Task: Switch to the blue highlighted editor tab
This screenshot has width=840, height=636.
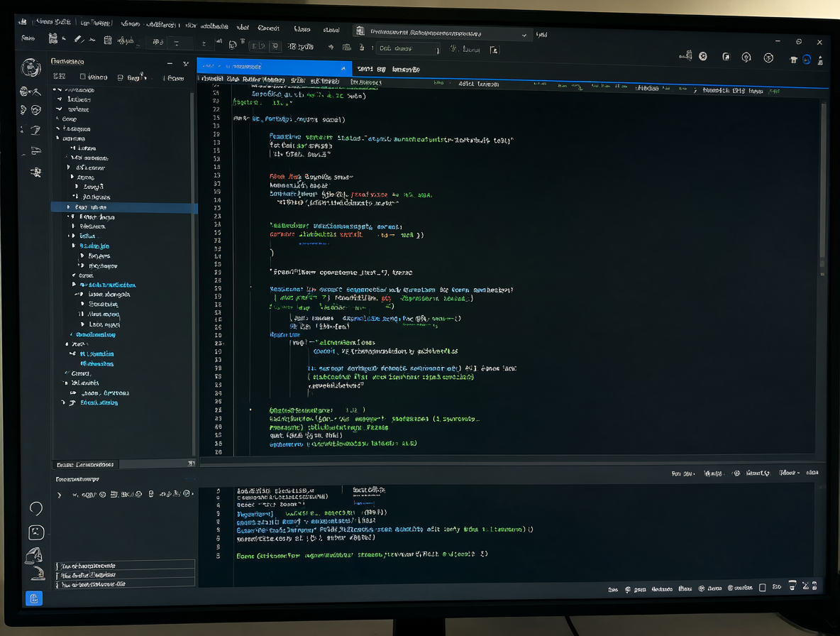Action: tap(275, 67)
